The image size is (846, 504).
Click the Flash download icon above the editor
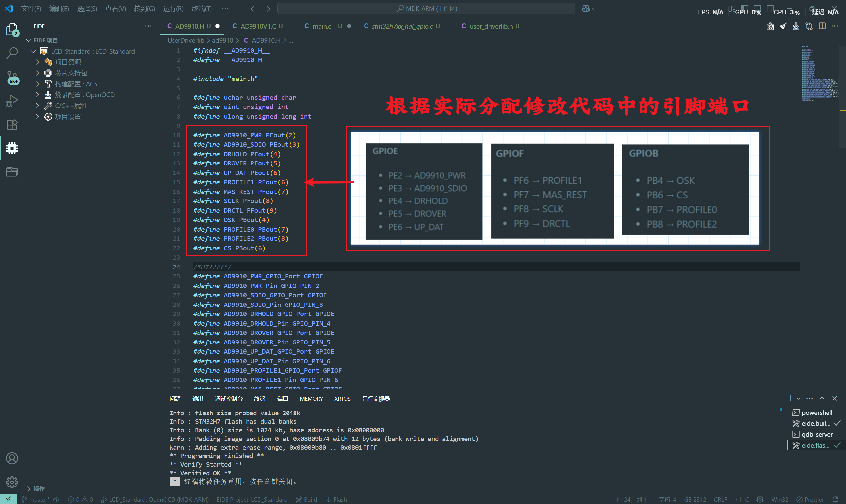pos(795,26)
